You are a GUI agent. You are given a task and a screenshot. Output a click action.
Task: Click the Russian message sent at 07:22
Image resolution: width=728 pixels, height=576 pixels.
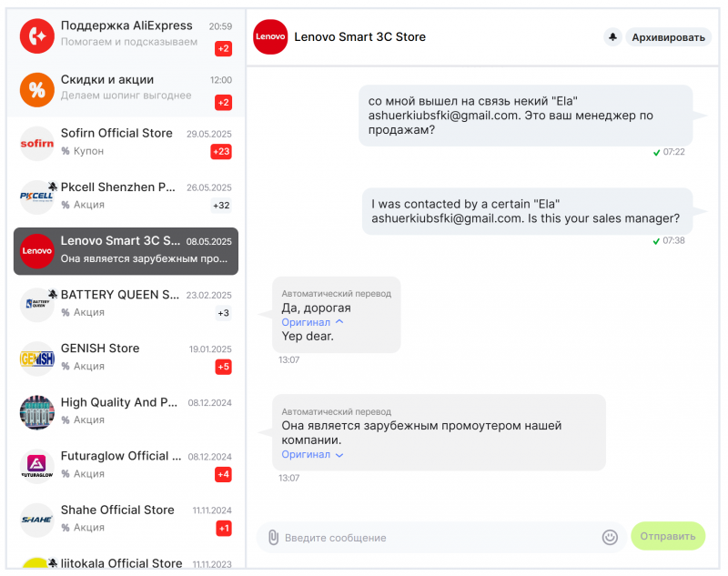pos(526,116)
